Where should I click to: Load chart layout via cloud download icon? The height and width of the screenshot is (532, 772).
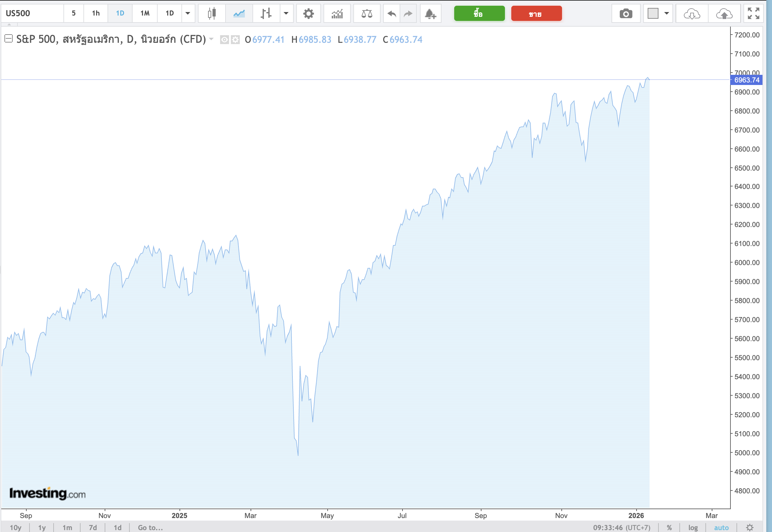pos(692,14)
